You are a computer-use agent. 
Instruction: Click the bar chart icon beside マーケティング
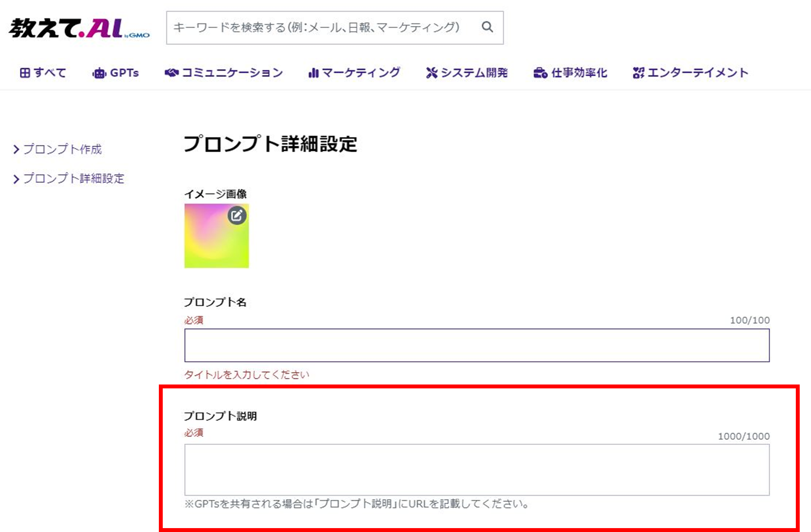tap(313, 73)
